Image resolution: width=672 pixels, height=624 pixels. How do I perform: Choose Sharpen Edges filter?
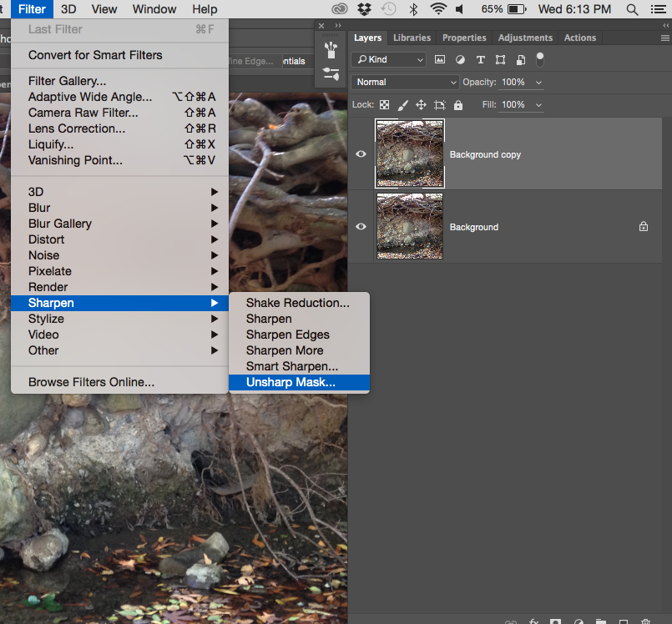pyautogui.click(x=299, y=335)
